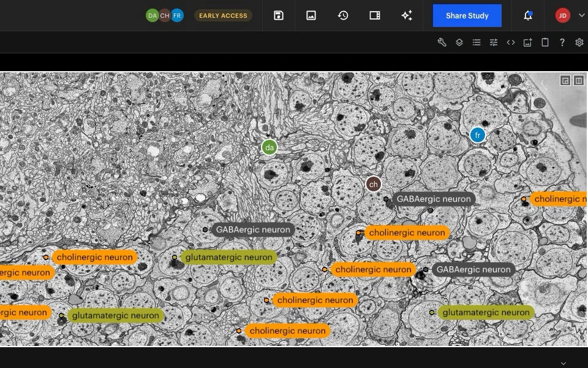Click the brown 'ch' cursor marker on image
Viewport: 588px width, 368px height.
pos(374,185)
